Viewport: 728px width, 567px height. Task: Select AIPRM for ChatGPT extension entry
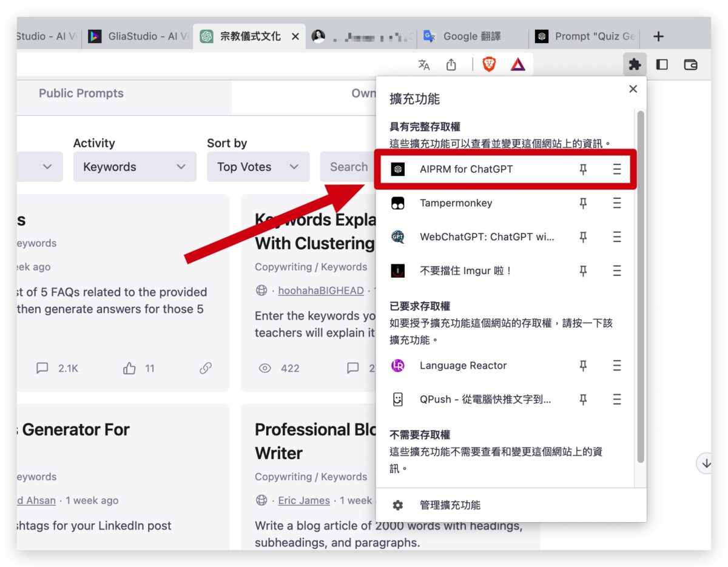coord(466,169)
